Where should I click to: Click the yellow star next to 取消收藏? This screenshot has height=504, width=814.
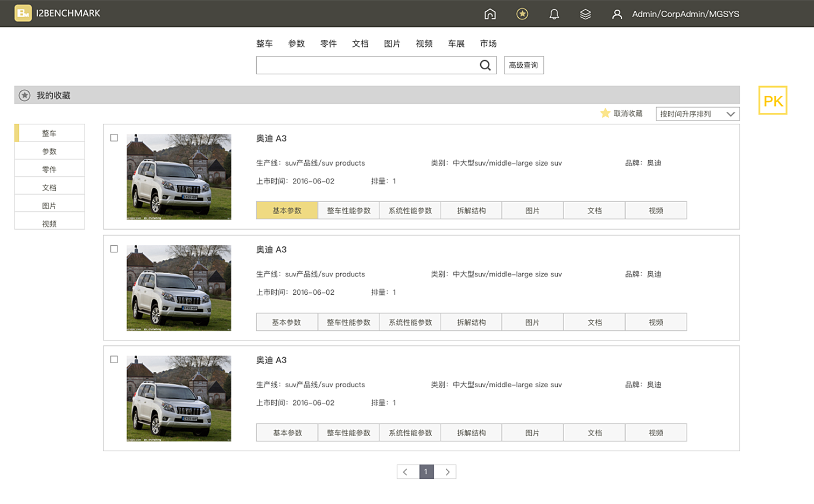(605, 113)
